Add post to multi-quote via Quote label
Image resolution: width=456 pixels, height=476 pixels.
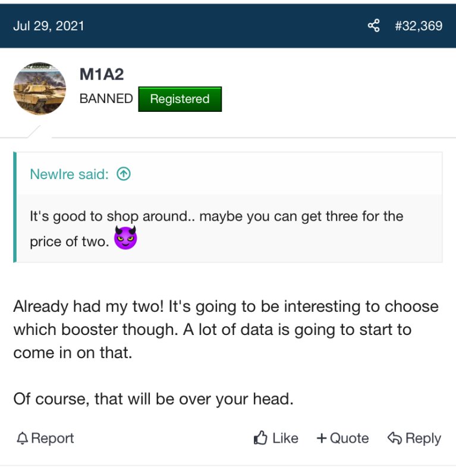[x=349, y=439]
